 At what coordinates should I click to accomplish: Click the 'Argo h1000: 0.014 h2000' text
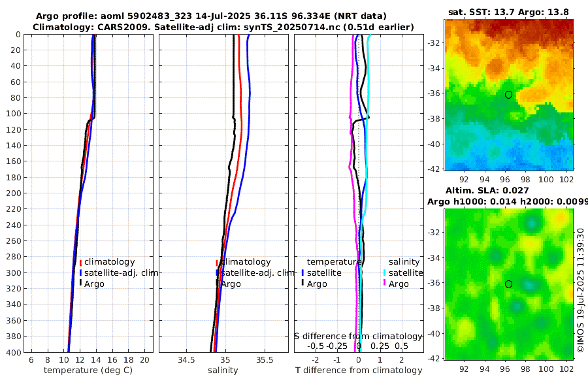[x=508, y=202]
